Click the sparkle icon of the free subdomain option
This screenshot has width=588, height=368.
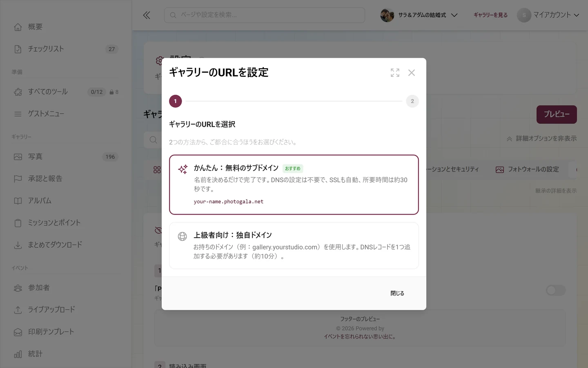183,169
